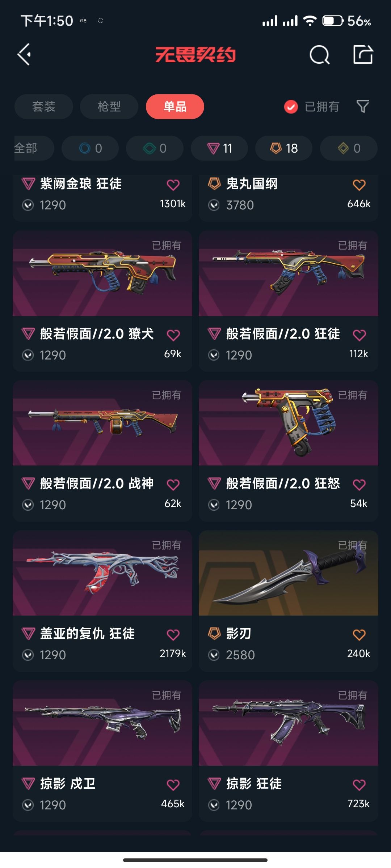Like 般若假面//2.0 獠犬 via heart icon

tap(173, 335)
